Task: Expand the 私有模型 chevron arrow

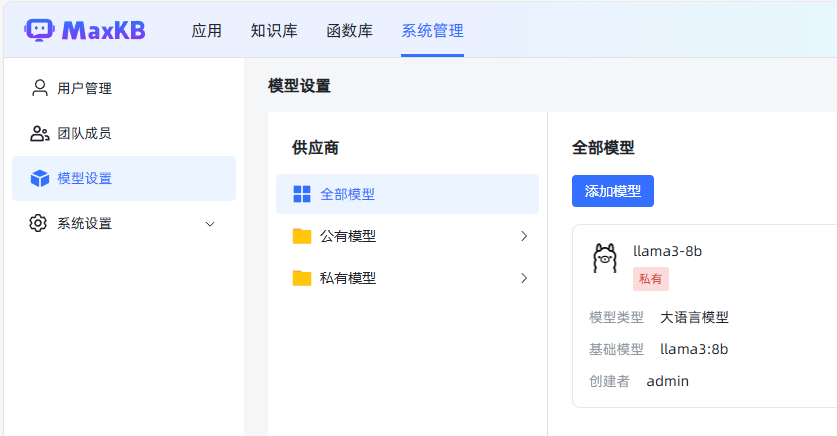Action: coord(524,278)
